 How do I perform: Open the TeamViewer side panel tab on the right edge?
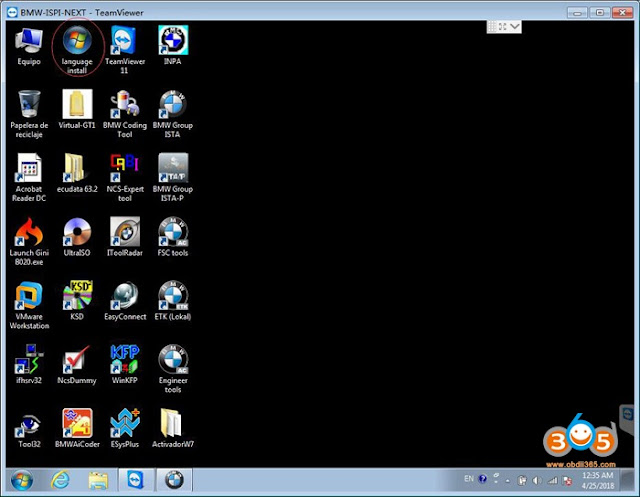click(x=627, y=418)
